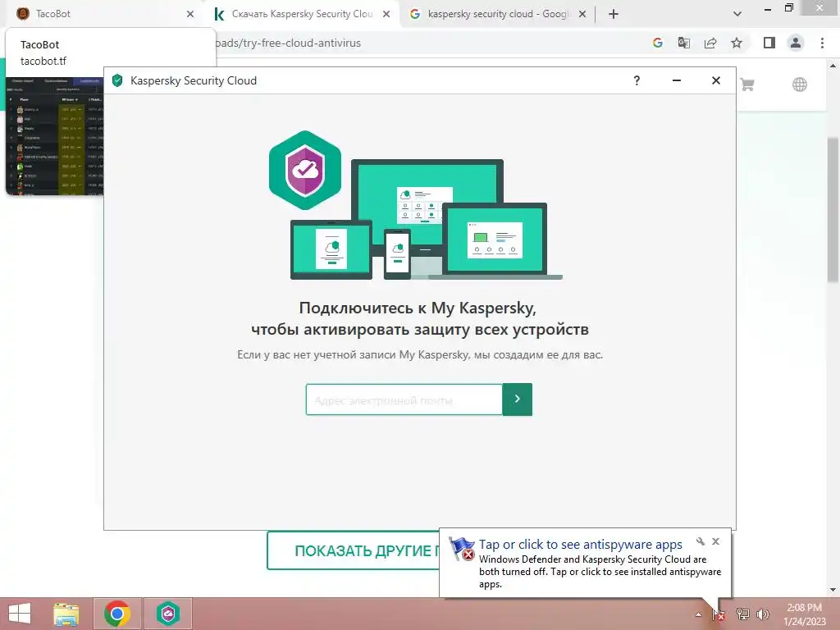The image size is (840, 630).
Task: Close the Kaspersky Security Cloud window
Action: [x=715, y=80]
